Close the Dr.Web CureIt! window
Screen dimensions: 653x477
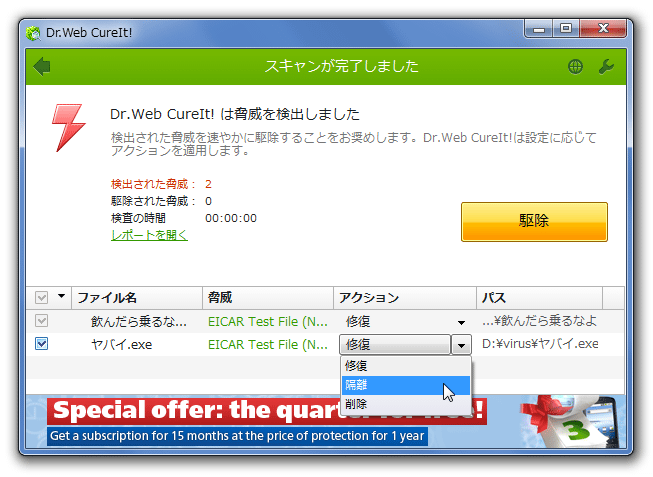coord(603,29)
